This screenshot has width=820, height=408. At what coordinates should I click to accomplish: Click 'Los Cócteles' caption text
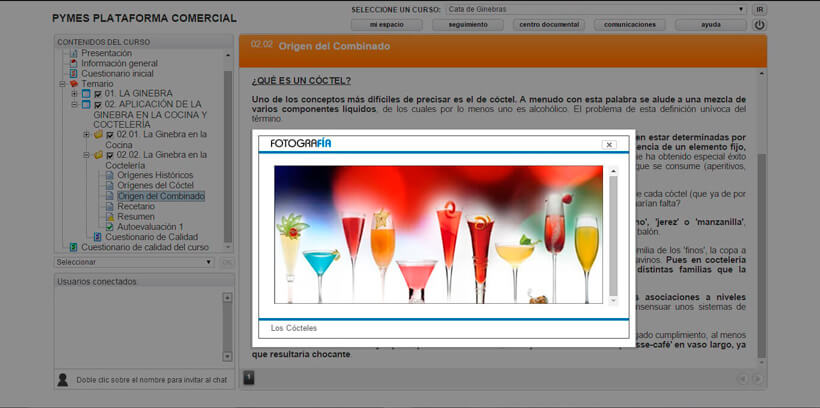(293, 328)
